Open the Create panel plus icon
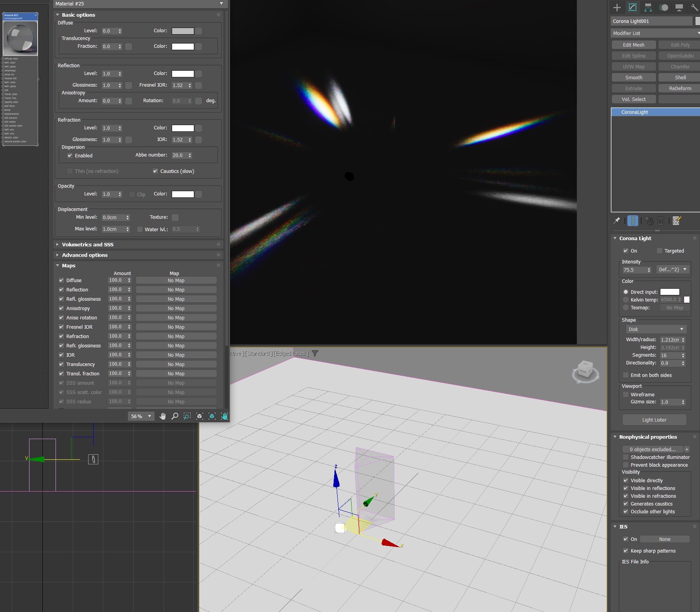 pyautogui.click(x=617, y=7)
